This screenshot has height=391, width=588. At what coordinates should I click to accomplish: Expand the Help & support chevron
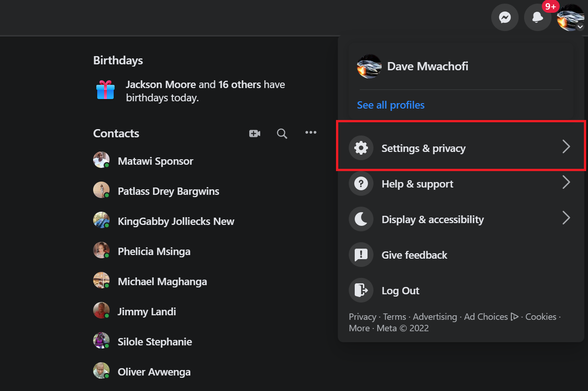(x=566, y=182)
